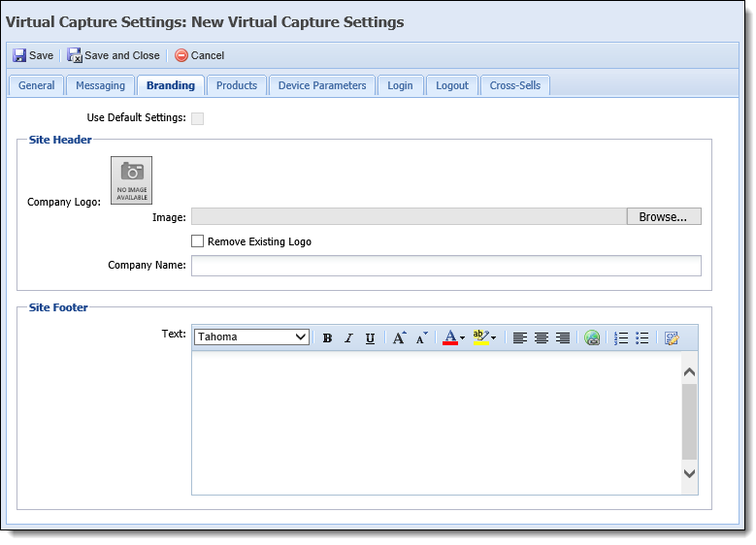
Task: Increase font size in footer editor
Action: click(x=399, y=338)
